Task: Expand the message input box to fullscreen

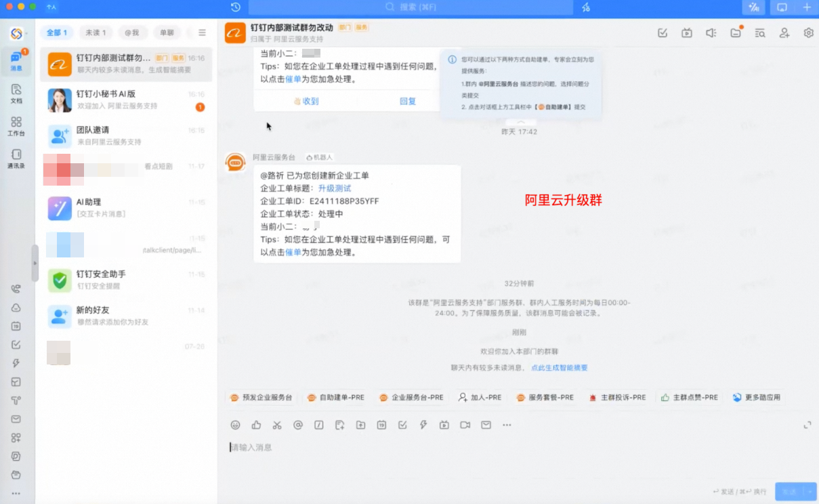Action: point(807,425)
